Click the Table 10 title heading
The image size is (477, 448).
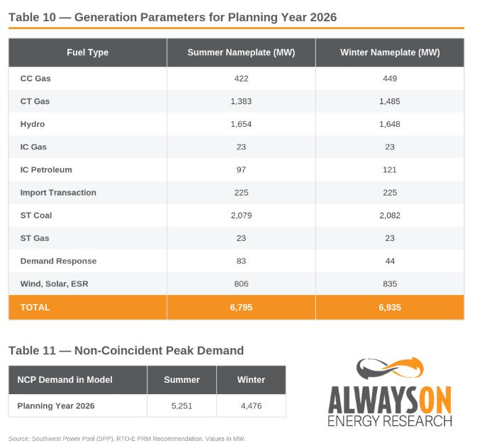pyautogui.click(x=172, y=17)
